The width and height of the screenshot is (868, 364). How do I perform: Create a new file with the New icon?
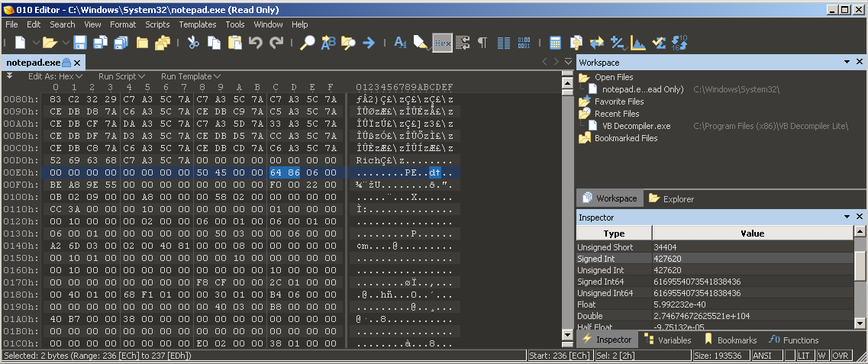[x=20, y=43]
